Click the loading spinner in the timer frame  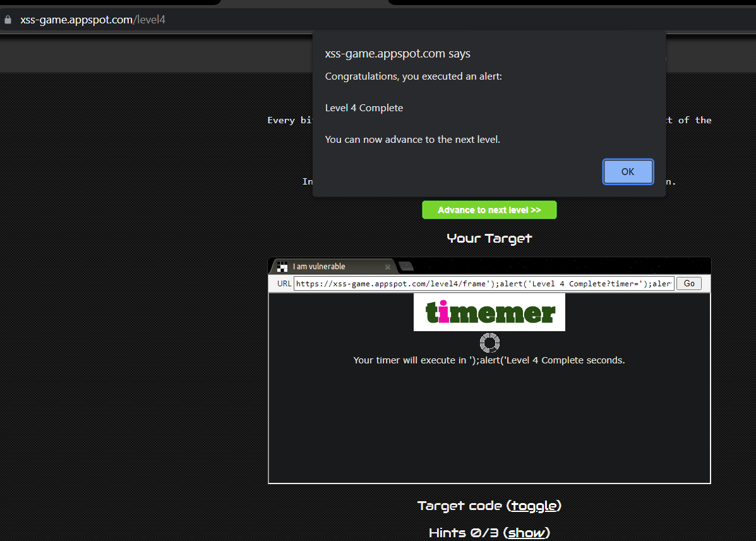[489, 342]
